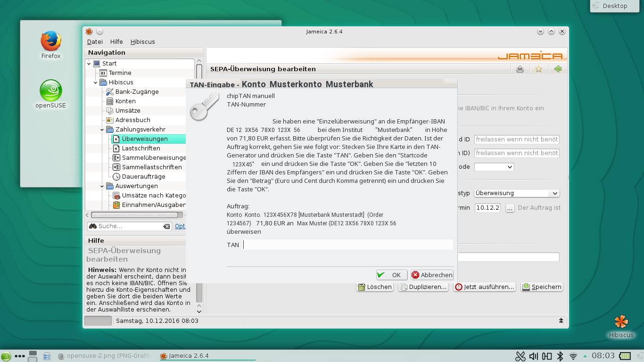
Task: Cancel TAN entry with Abbrechen
Action: pos(432,275)
